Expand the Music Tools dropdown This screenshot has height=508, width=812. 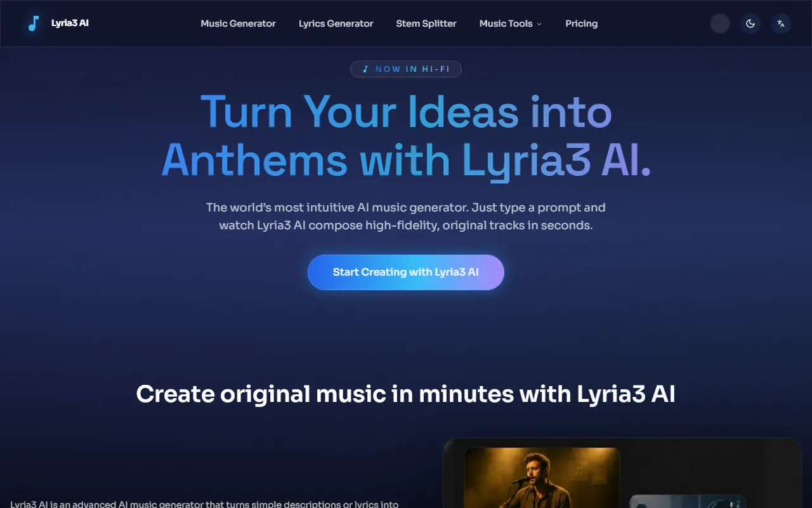(x=511, y=23)
